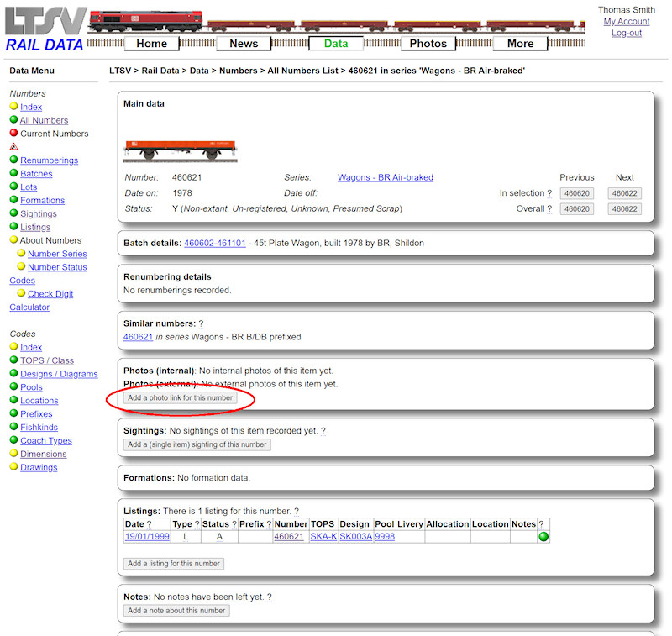Click the help question mark beside Sightings
The height and width of the screenshot is (636, 672).
[x=323, y=430]
